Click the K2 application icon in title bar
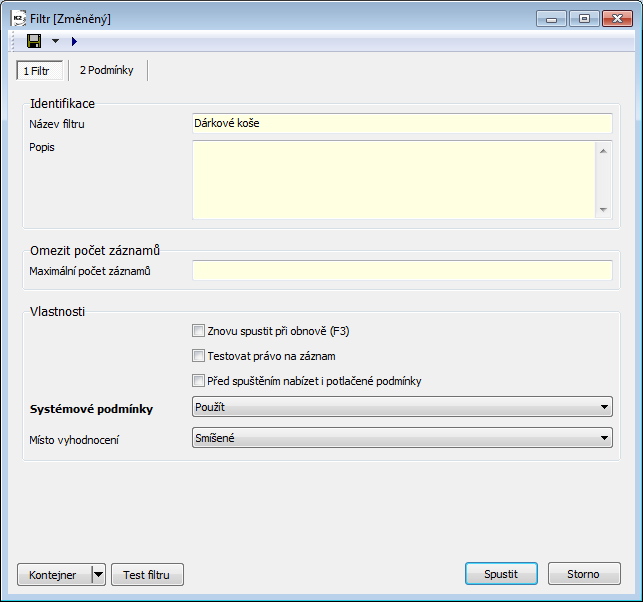Screen dimensions: 643x602 [x=19, y=18]
